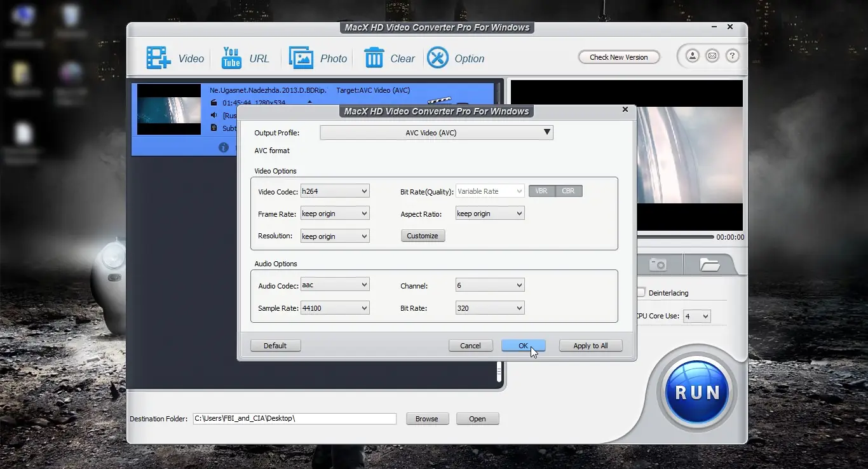Screen dimensions: 868x469
Task: Toggle the Deinterlacing checkbox
Action: (x=641, y=292)
